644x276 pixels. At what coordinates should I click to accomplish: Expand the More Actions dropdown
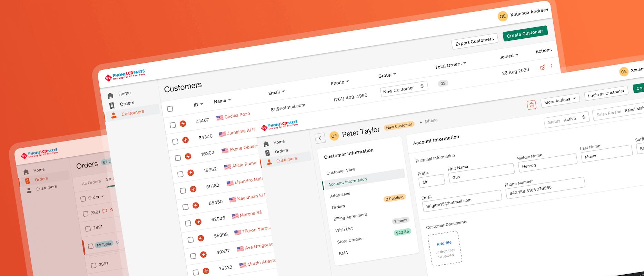(560, 100)
